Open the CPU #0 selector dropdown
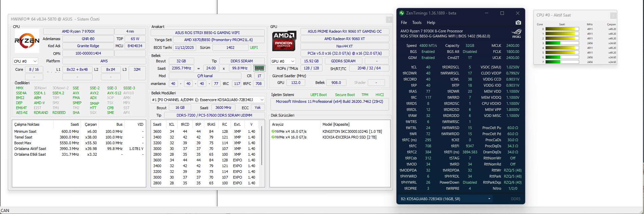The image size is (644, 214). (x=26, y=61)
